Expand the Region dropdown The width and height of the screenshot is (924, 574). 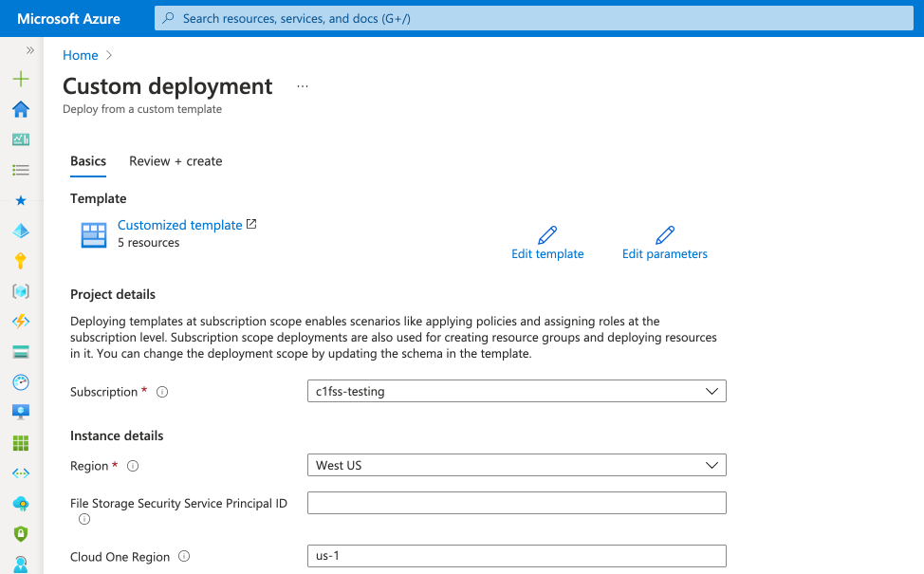click(516, 465)
